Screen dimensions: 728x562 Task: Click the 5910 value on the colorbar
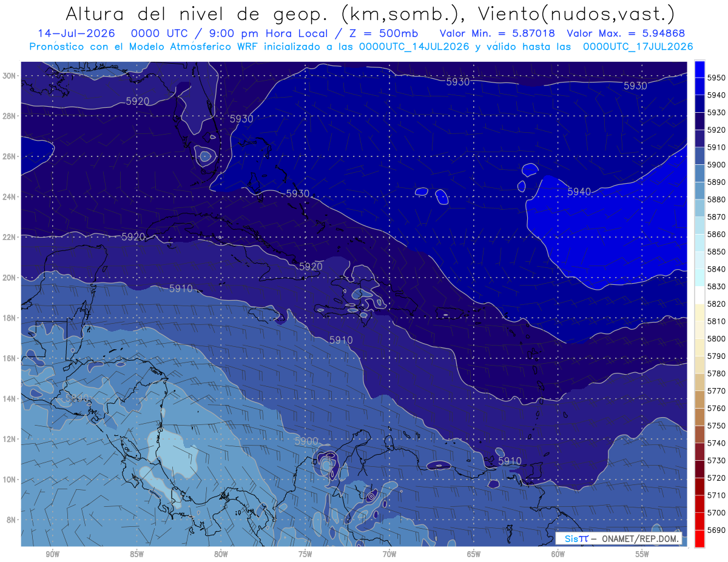click(x=716, y=147)
